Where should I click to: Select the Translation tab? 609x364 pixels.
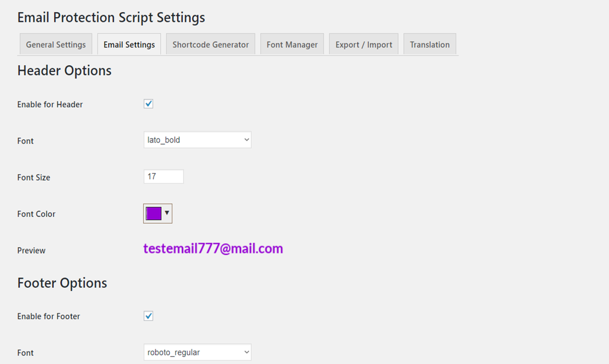coord(429,44)
